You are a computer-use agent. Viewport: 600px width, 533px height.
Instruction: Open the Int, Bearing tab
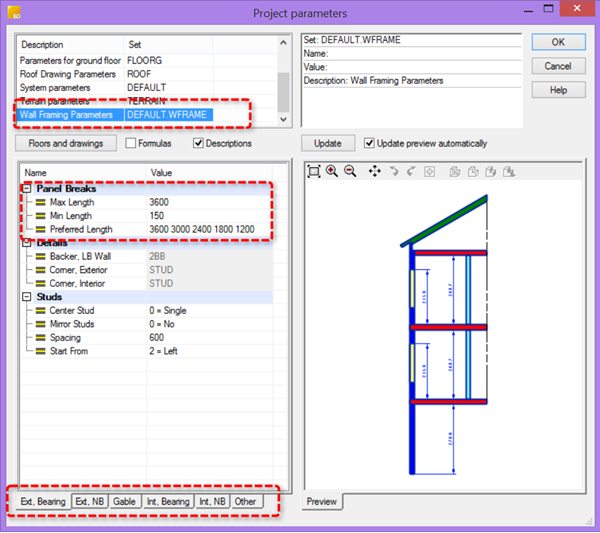point(167,500)
